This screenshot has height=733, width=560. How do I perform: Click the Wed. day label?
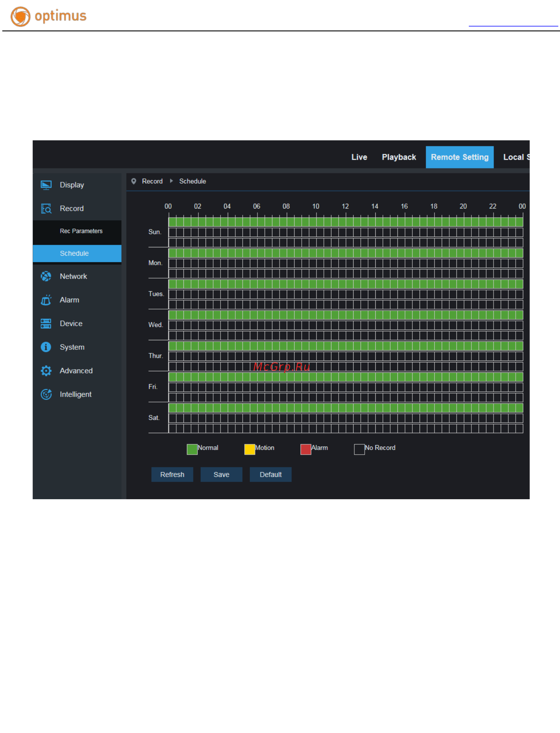[156, 325]
